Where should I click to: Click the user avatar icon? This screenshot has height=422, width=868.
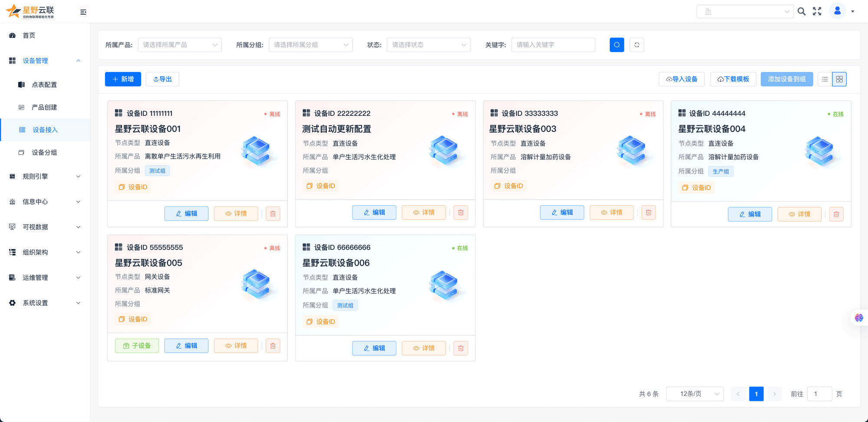point(837,11)
